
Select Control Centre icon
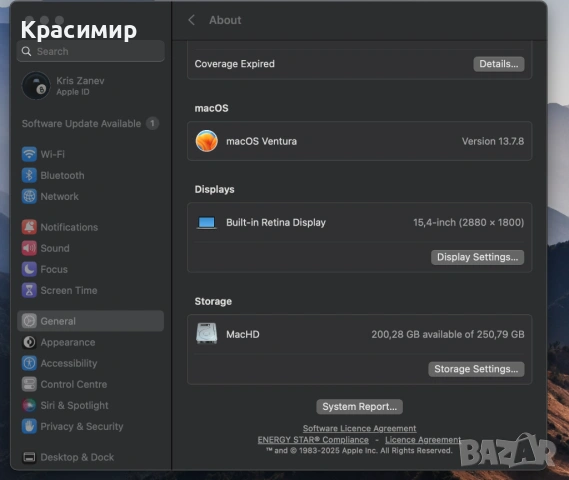pos(29,384)
